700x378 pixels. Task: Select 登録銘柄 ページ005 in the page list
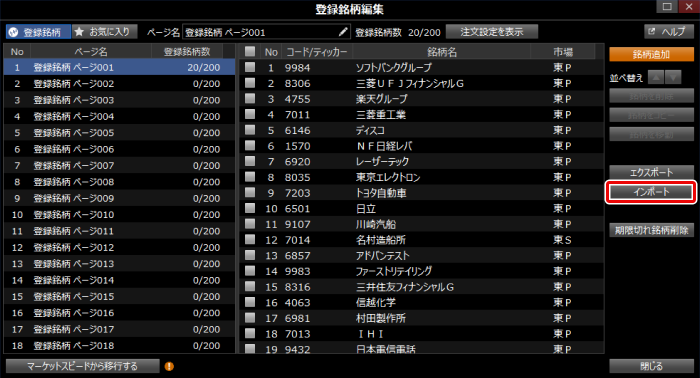[x=119, y=133]
